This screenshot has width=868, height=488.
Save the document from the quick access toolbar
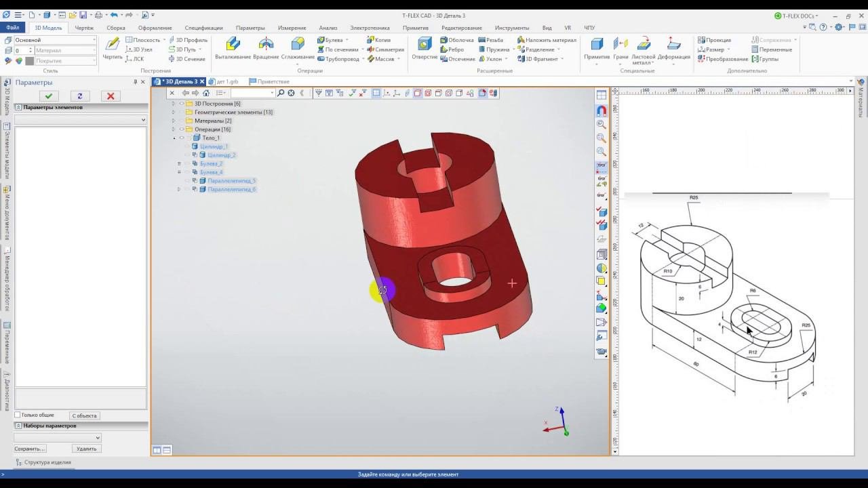click(x=83, y=15)
